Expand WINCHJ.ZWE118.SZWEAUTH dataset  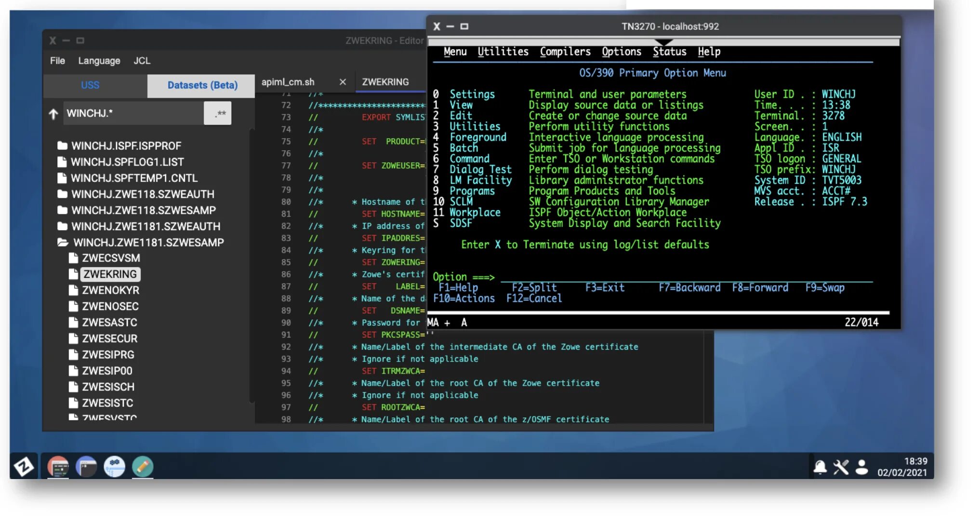coord(62,194)
